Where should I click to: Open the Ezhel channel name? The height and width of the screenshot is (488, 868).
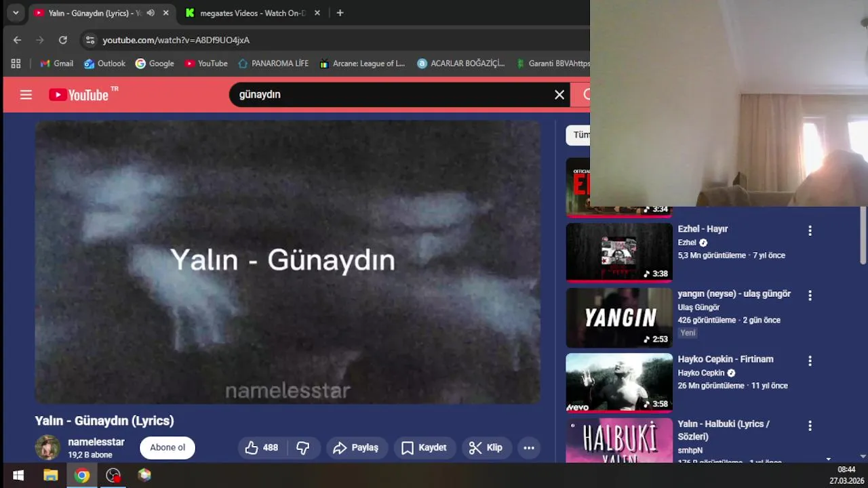click(687, 243)
